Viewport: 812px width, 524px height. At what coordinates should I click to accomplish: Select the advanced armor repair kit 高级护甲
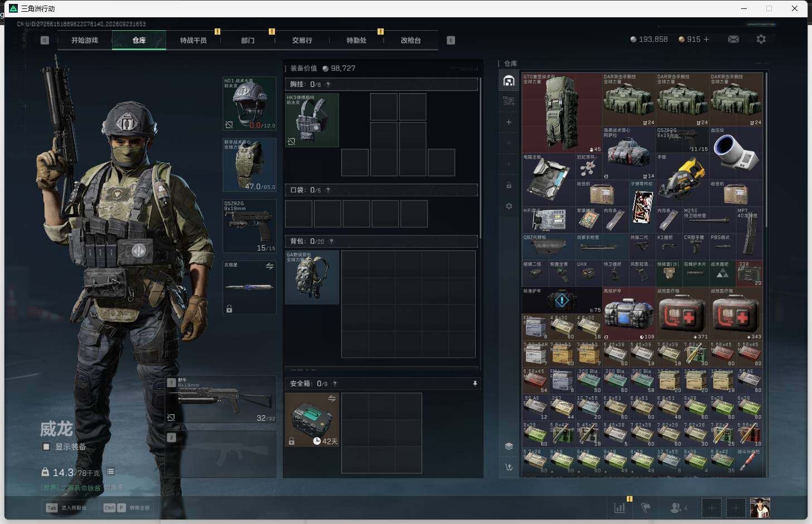point(629,313)
